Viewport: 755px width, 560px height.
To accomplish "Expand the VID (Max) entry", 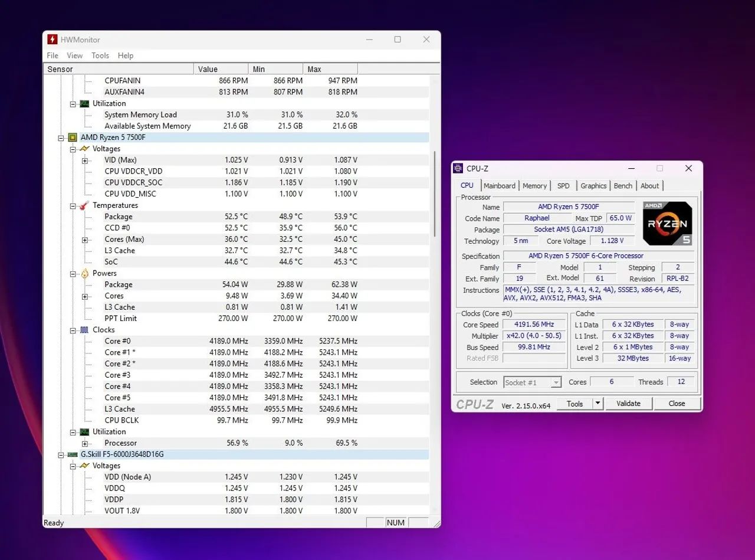I will click(85, 161).
